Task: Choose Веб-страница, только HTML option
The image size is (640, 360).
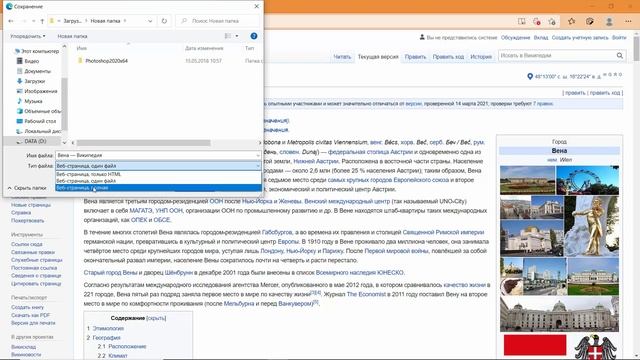Action: pos(158,174)
